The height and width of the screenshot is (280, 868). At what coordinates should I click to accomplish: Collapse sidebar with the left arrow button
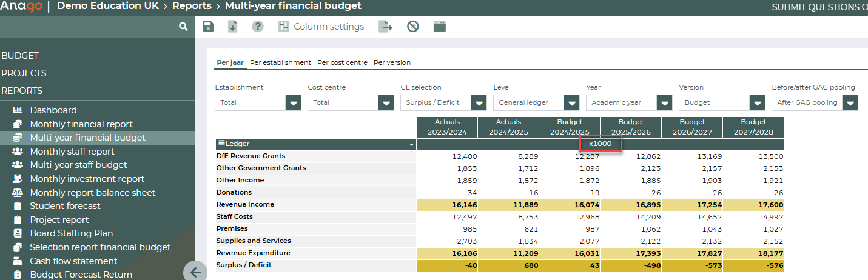[195, 272]
